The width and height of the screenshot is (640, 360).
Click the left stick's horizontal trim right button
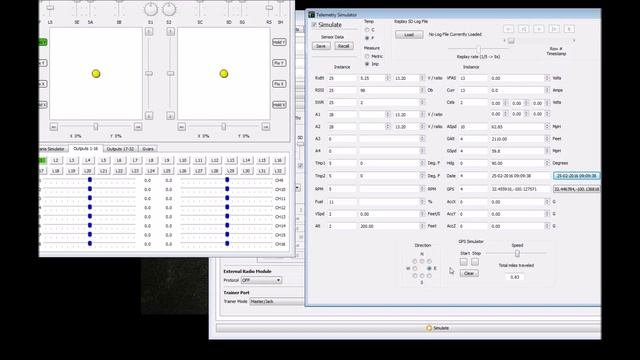(138, 127)
